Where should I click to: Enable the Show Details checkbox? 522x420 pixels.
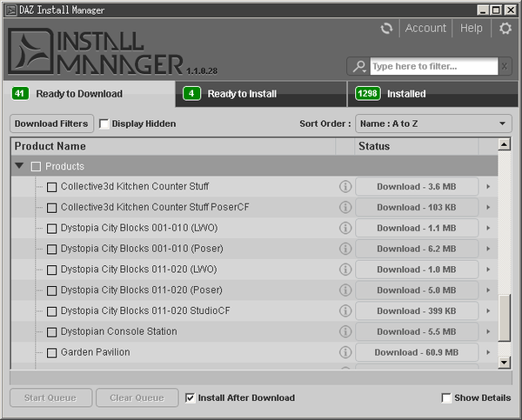click(x=446, y=398)
